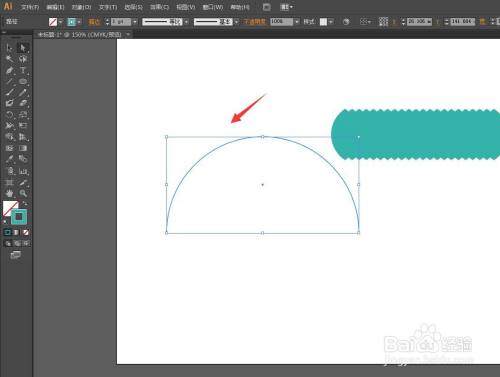The width and height of the screenshot is (500, 377).
Task: Select the Ellipse shape tool
Action: (x=23, y=81)
